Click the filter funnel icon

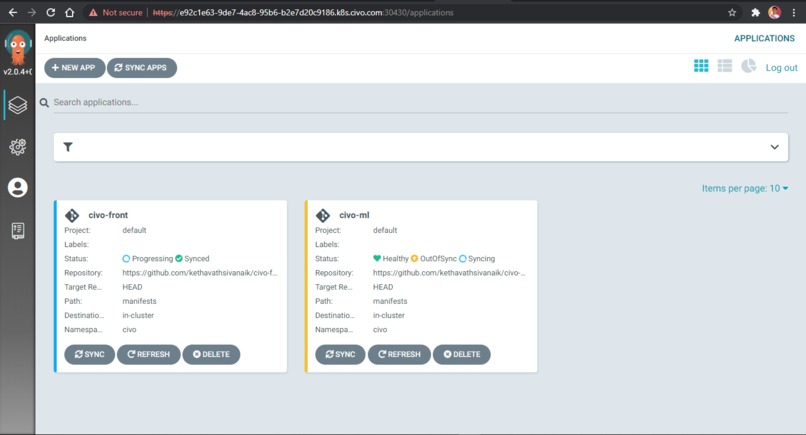coord(68,148)
